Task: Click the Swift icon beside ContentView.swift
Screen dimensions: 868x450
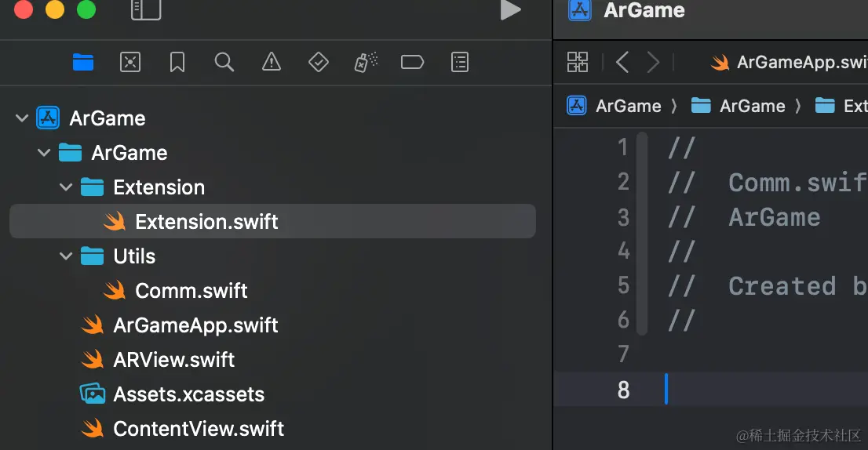Action: pyautogui.click(x=93, y=428)
